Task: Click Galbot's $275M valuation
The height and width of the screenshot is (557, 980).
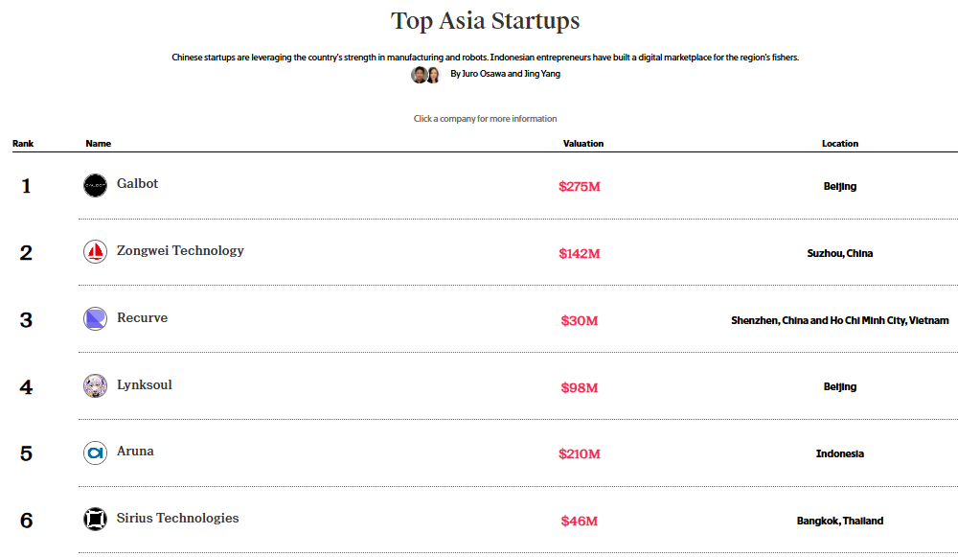Action: pyautogui.click(x=580, y=186)
